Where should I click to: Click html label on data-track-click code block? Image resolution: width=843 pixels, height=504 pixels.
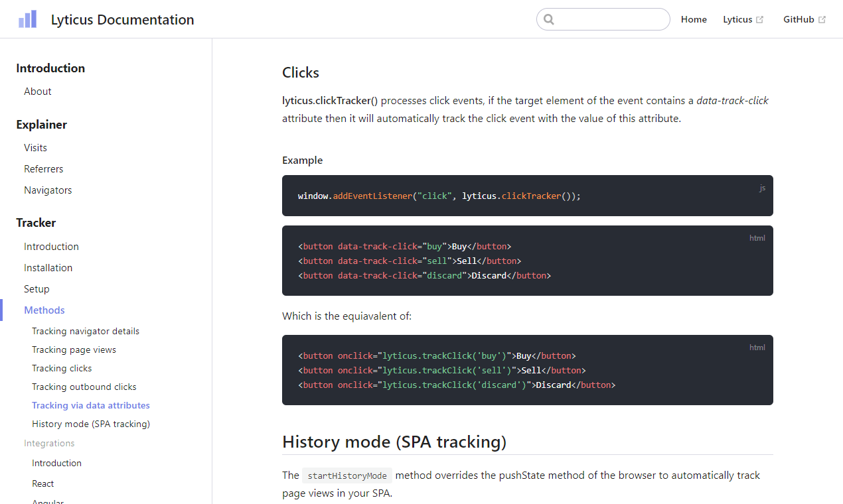[x=757, y=238]
